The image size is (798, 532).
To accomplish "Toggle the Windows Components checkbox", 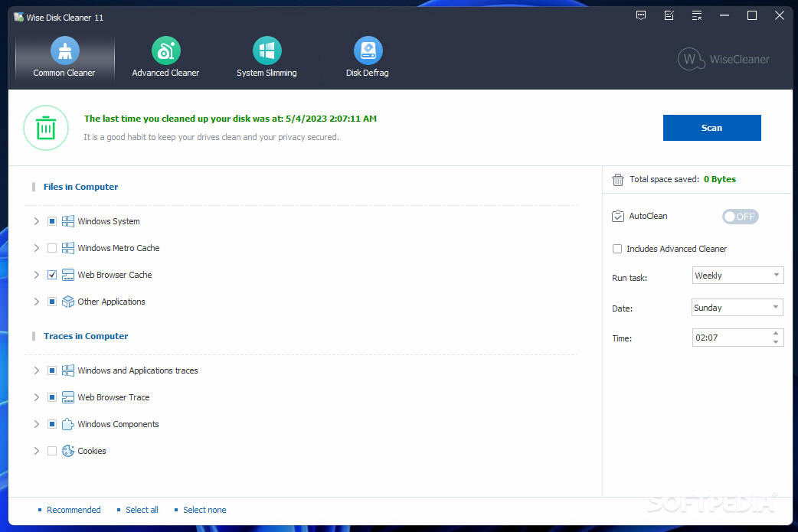I will pos(52,424).
